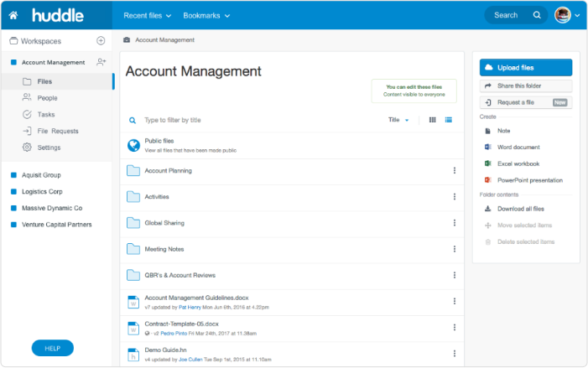The height and width of the screenshot is (368, 588).
Task: Open the user account menu chevron
Action: (x=577, y=16)
